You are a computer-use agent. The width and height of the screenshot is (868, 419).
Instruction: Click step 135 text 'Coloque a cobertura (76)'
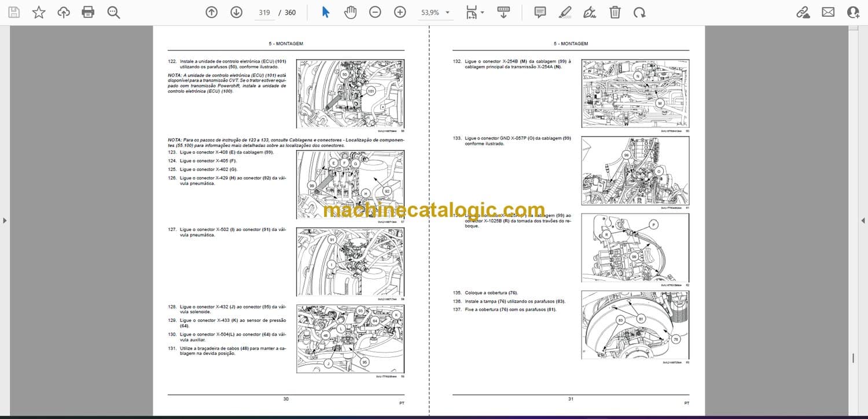pyautogui.click(x=491, y=293)
